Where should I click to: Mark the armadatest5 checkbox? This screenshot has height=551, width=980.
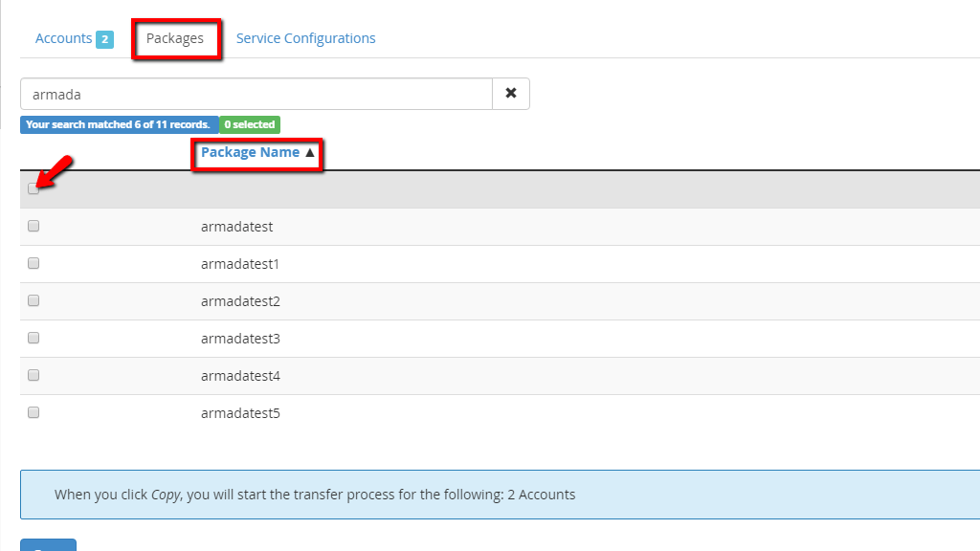(33, 412)
